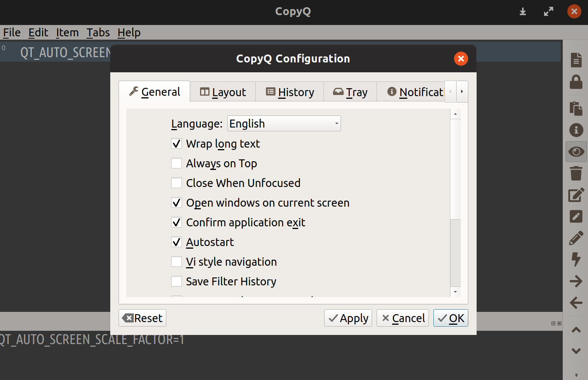
Task: Switch to the History tab
Action: [290, 92]
